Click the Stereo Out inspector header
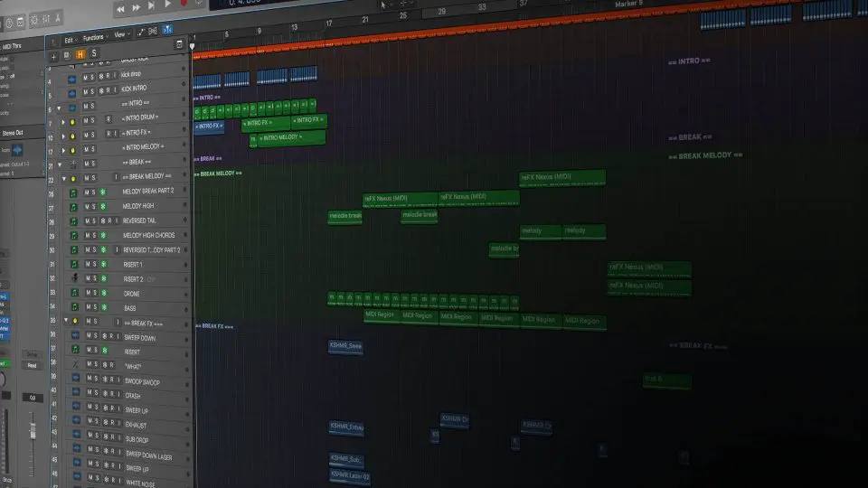This screenshot has width=868, height=488. (14, 133)
